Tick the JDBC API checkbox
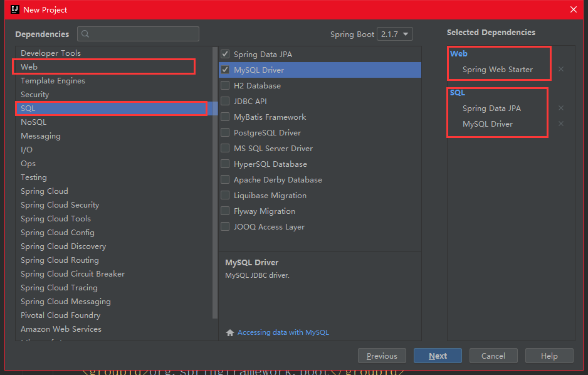Screen dimensions: 588x375 click(225, 101)
